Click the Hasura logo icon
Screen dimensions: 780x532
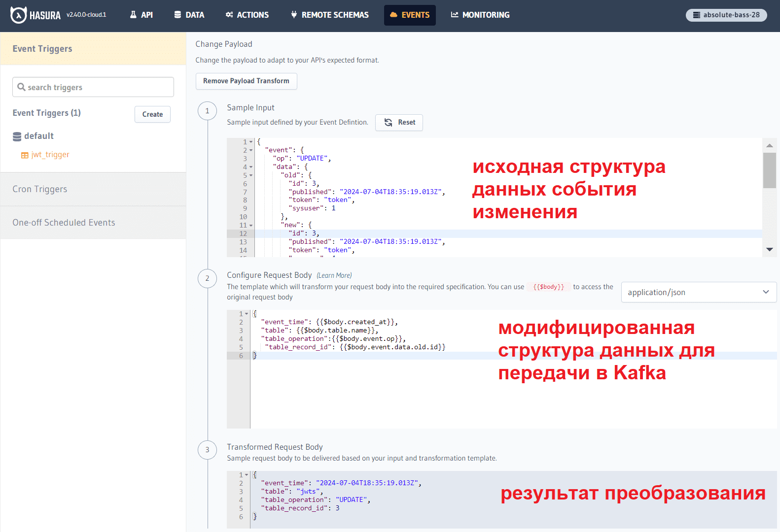[18, 15]
